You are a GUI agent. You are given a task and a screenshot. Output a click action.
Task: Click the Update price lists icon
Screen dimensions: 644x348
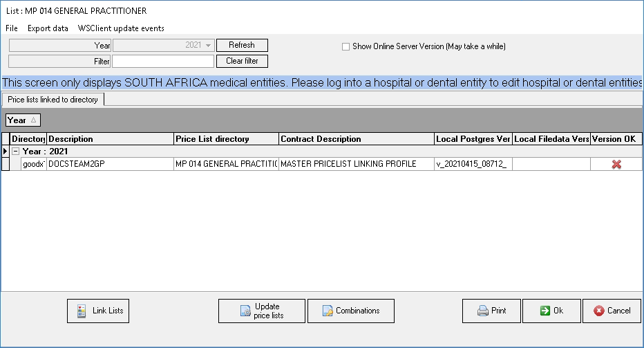tap(245, 311)
